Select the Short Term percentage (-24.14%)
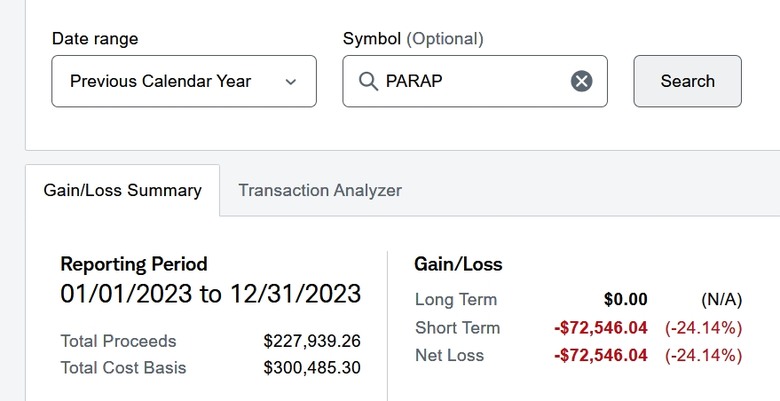 click(x=703, y=328)
